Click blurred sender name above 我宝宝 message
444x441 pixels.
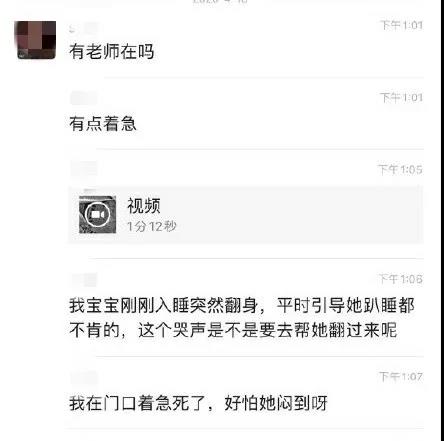[x=84, y=279]
